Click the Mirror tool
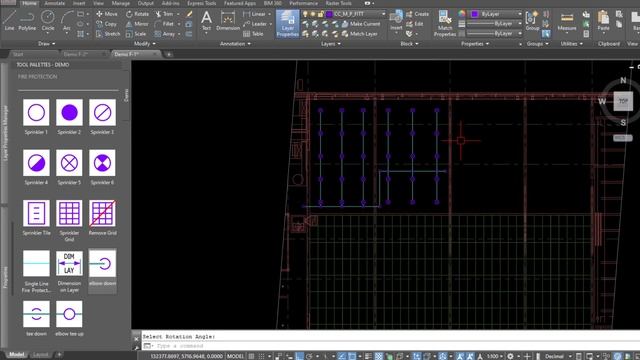The image size is (640, 360). 137,24
